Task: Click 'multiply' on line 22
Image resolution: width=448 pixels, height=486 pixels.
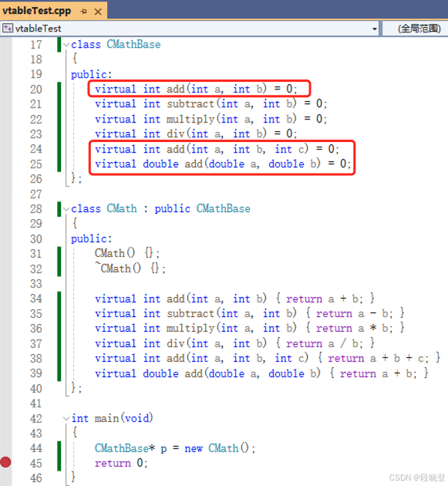Action: [x=190, y=119]
